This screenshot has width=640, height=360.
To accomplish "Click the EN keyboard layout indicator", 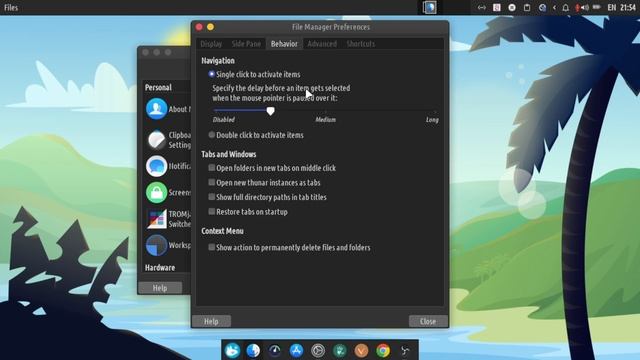I will tap(611, 7).
